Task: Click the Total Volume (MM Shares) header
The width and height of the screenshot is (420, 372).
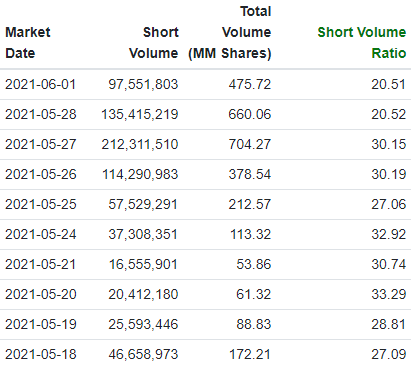Action: tap(230, 32)
